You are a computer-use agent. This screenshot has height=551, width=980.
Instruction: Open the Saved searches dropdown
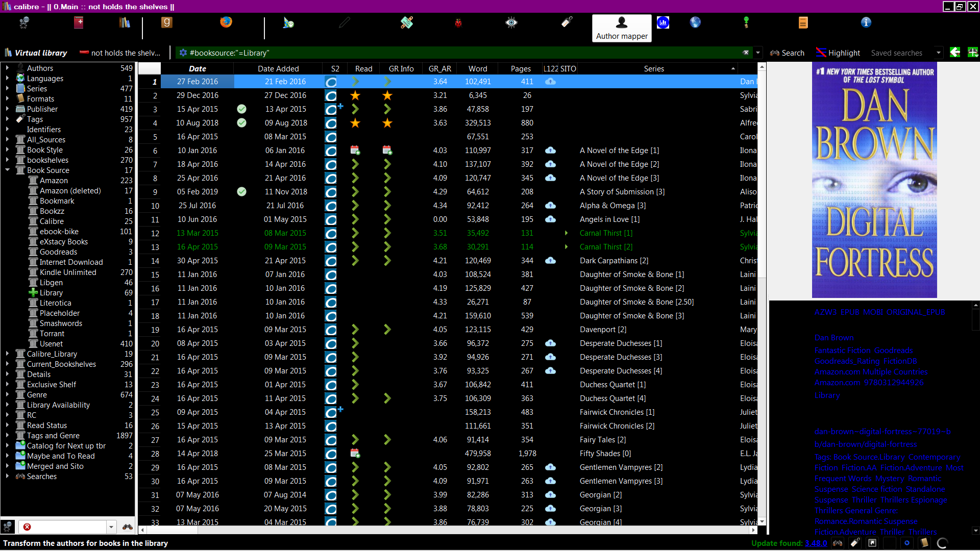click(x=938, y=53)
